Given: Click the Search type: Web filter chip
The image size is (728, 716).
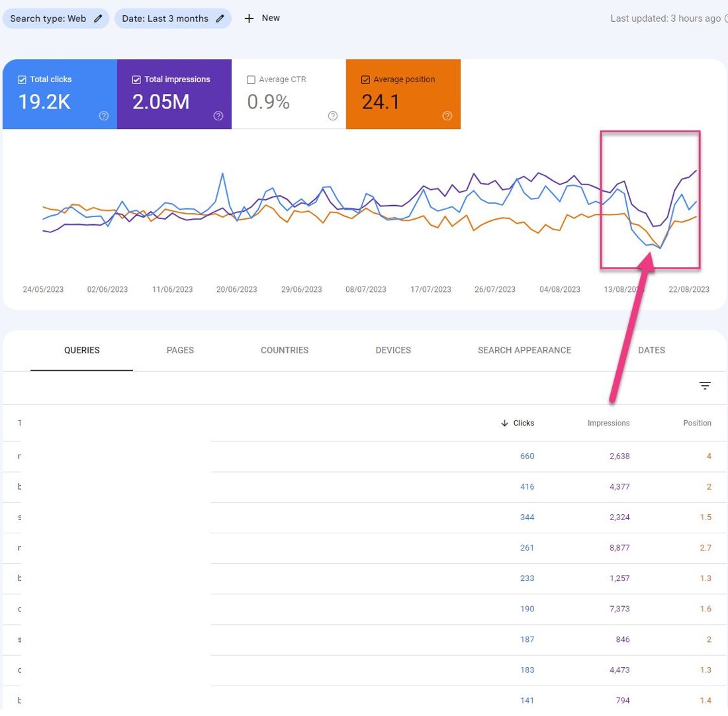Looking at the screenshot, I should tap(56, 19).
